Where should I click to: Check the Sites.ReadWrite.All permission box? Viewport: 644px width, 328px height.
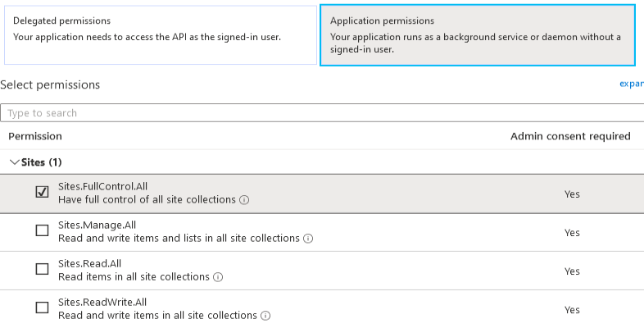tap(43, 308)
